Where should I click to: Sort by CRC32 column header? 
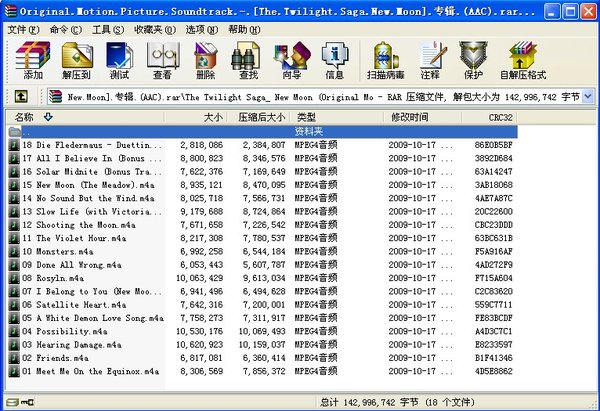click(x=489, y=117)
